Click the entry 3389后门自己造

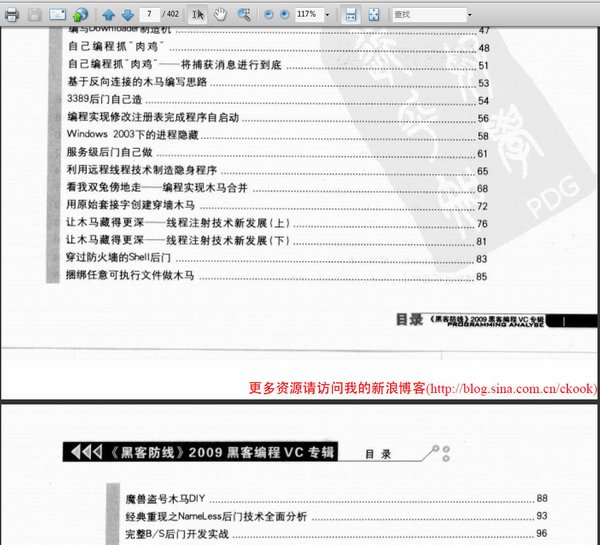(x=105, y=99)
